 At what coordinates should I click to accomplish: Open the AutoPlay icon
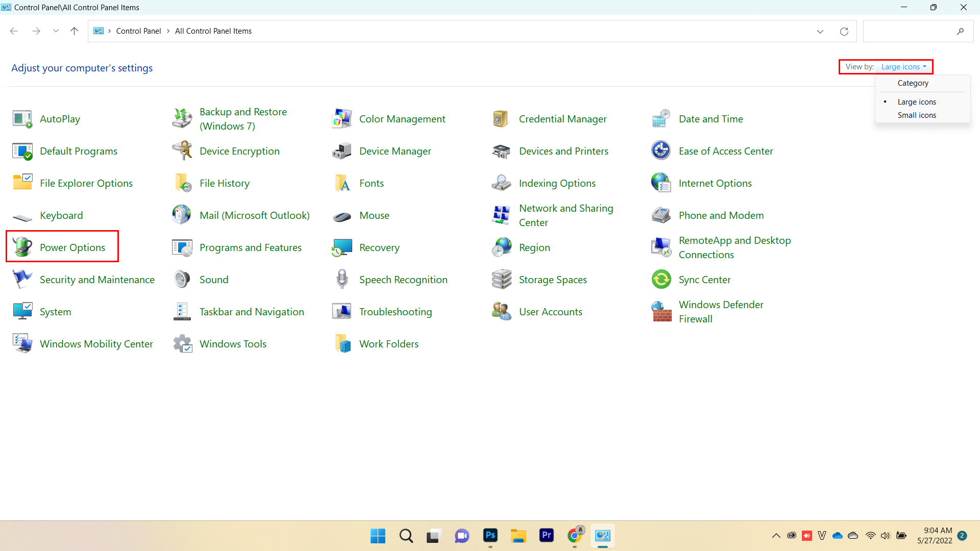click(22, 119)
